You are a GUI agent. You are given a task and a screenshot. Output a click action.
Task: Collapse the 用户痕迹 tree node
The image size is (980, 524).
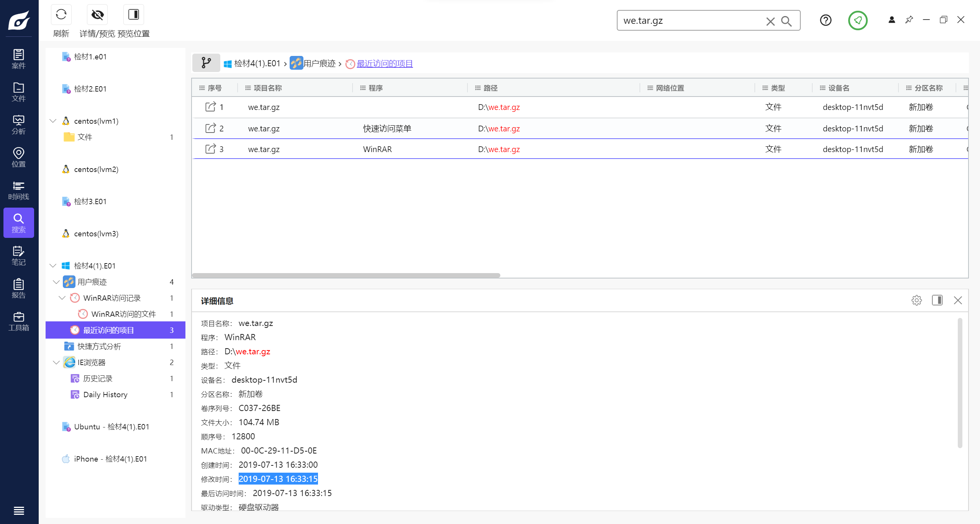click(x=56, y=282)
